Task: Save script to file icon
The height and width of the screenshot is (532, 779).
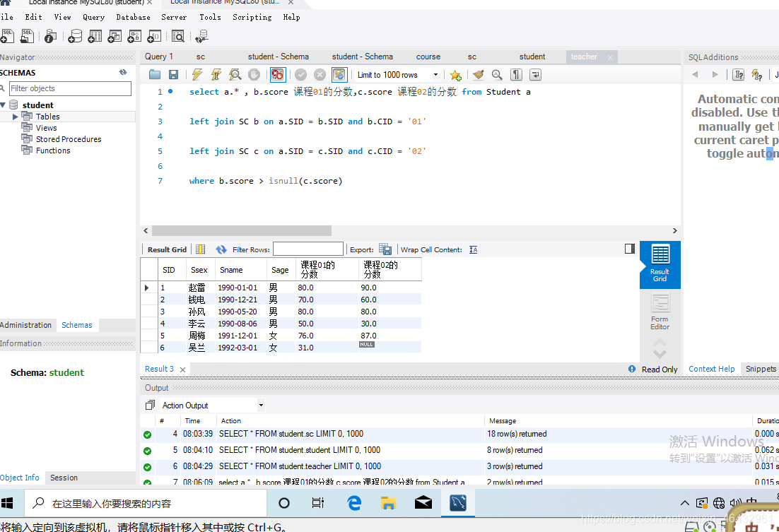Action: 173,74
